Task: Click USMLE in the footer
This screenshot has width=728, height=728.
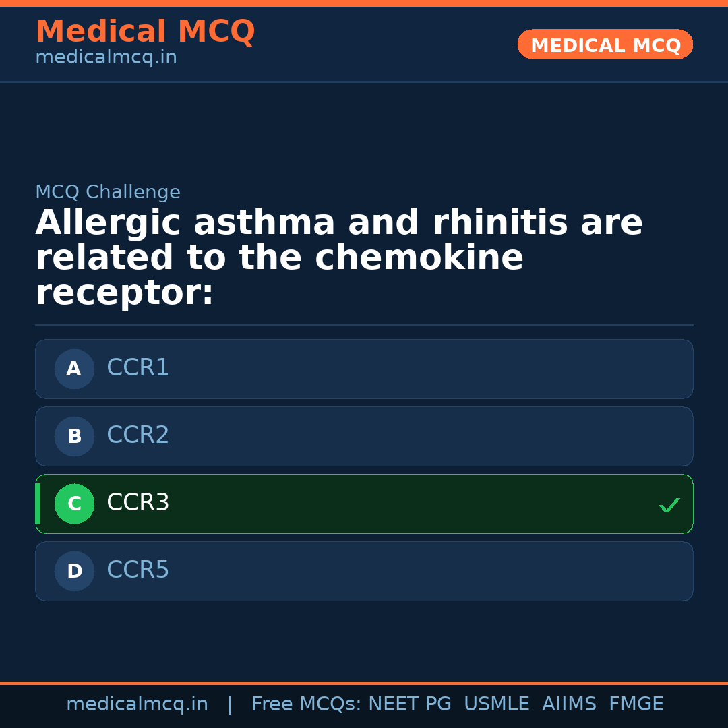Action: tap(496, 704)
